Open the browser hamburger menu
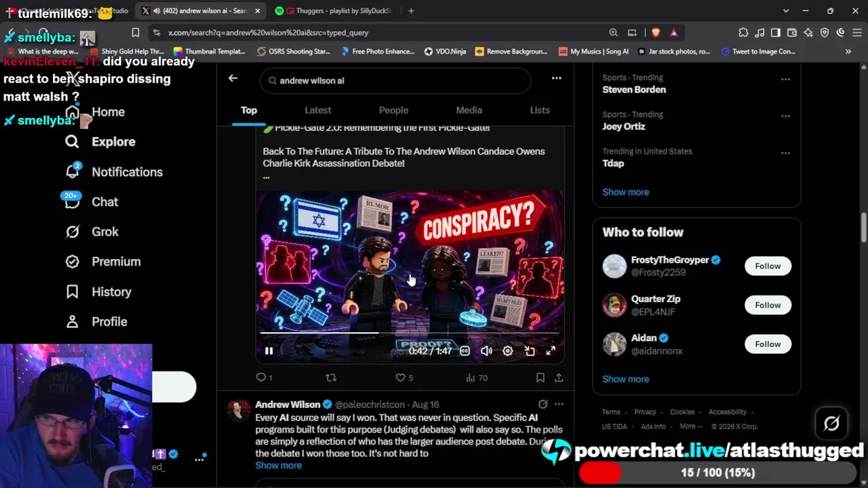 [x=857, y=33]
